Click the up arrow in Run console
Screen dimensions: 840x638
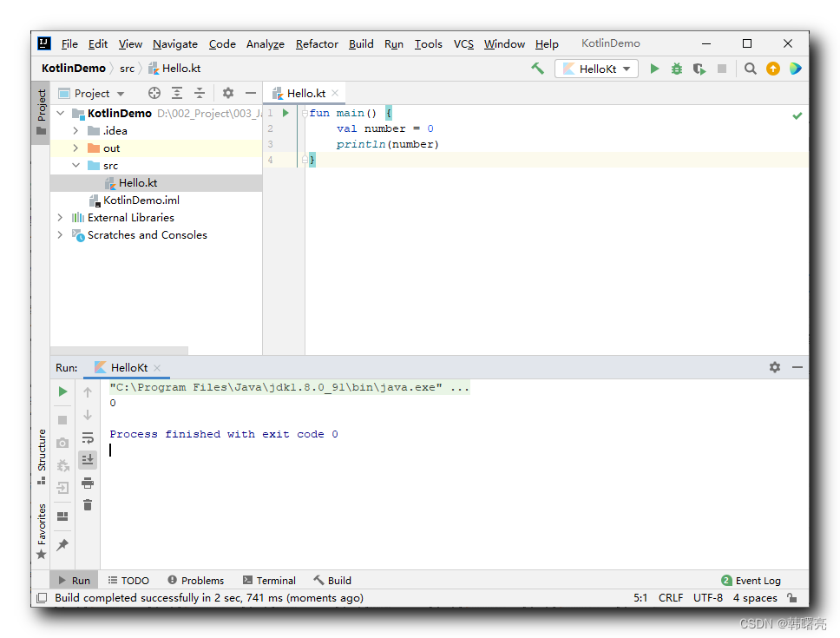point(88,392)
